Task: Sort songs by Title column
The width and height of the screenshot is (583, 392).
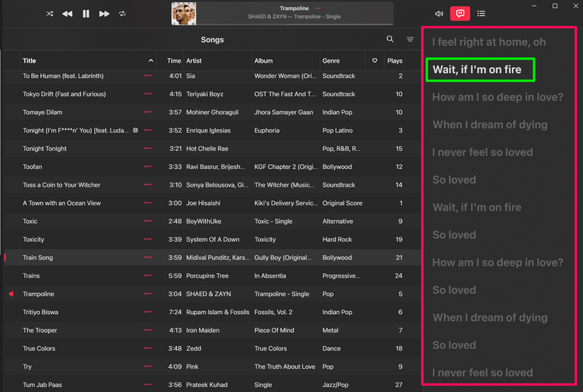Action: point(88,60)
